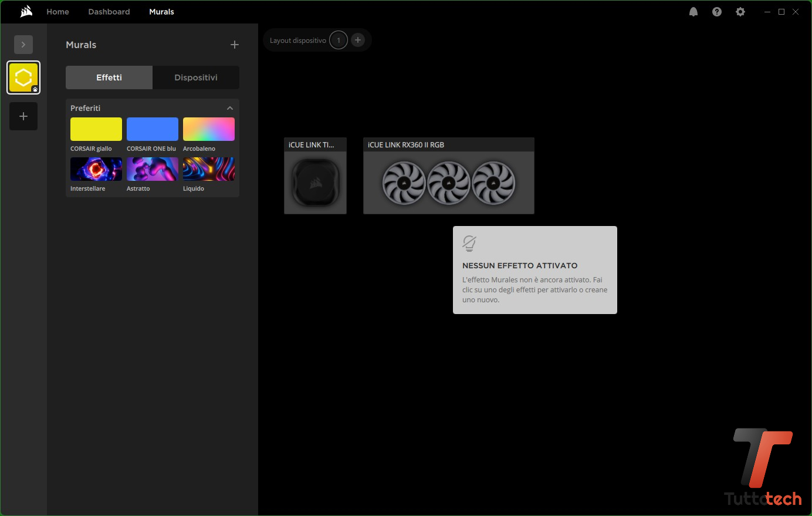Click the NESSUN EFFETTO ATTIVATO heading
Screen dimensions: 812x516
click(x=520, y=265)
